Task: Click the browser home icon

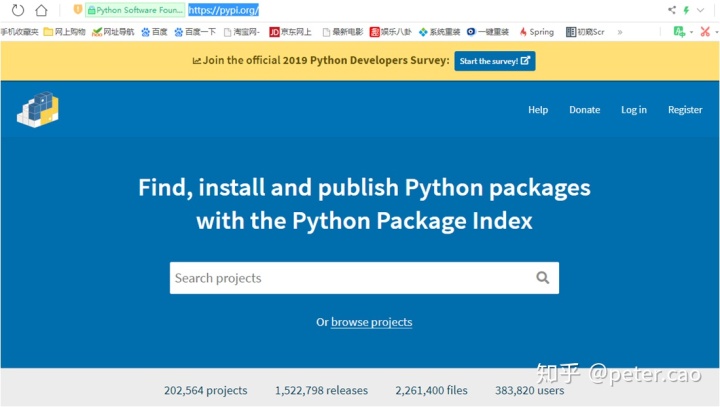Action: [41, 10]
